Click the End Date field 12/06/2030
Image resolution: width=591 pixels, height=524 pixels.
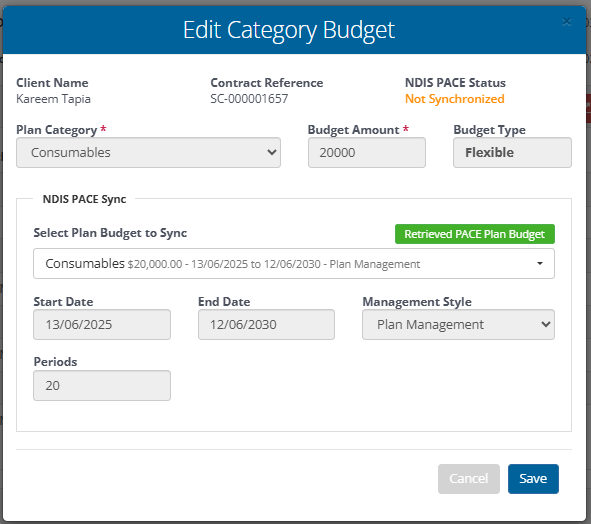tap(266, 325)
